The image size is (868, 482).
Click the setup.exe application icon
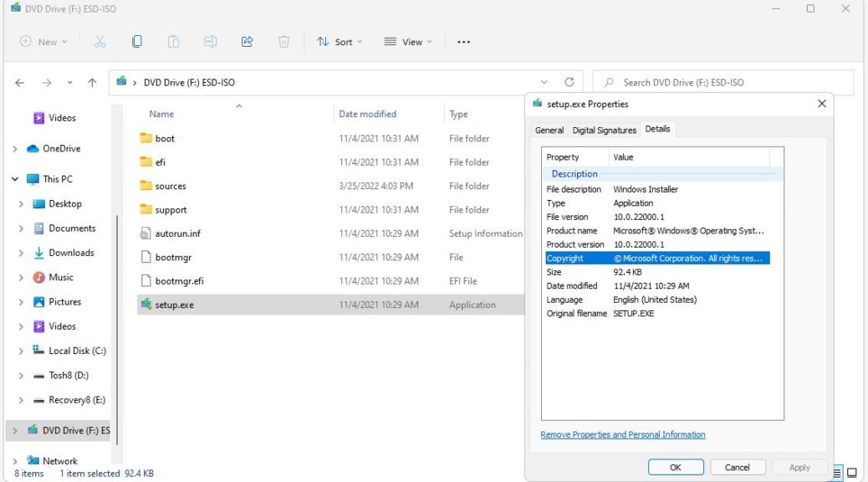(x=146, y=304)
